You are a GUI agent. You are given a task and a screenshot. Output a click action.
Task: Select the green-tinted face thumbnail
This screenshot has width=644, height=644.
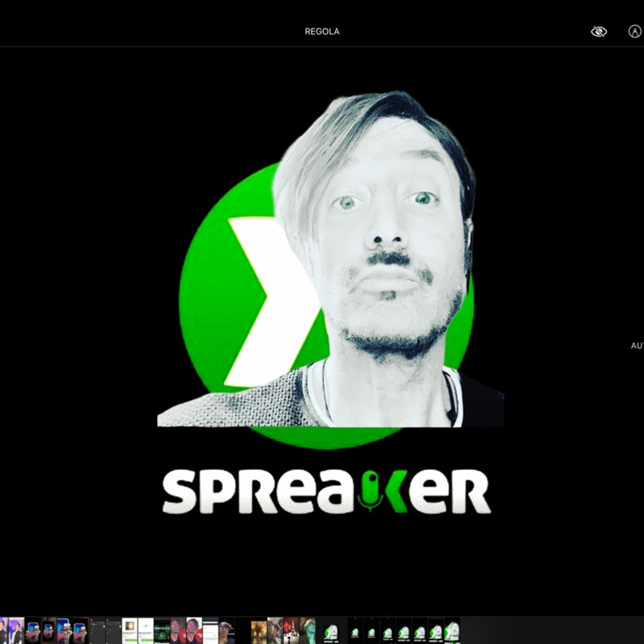click(308, 631)
